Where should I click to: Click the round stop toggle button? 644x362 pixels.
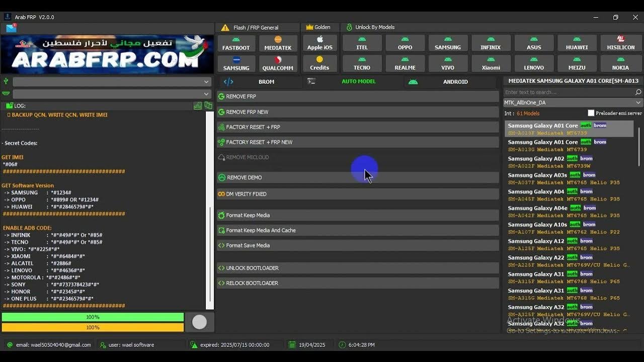pos(199,322)
